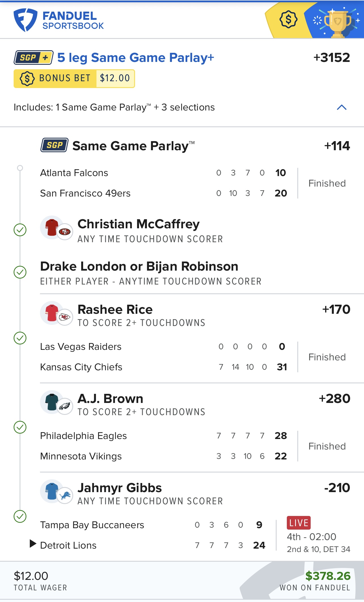
Task: Click the SGP badge next to Same Game Parlay
Action: coord(54,145)
